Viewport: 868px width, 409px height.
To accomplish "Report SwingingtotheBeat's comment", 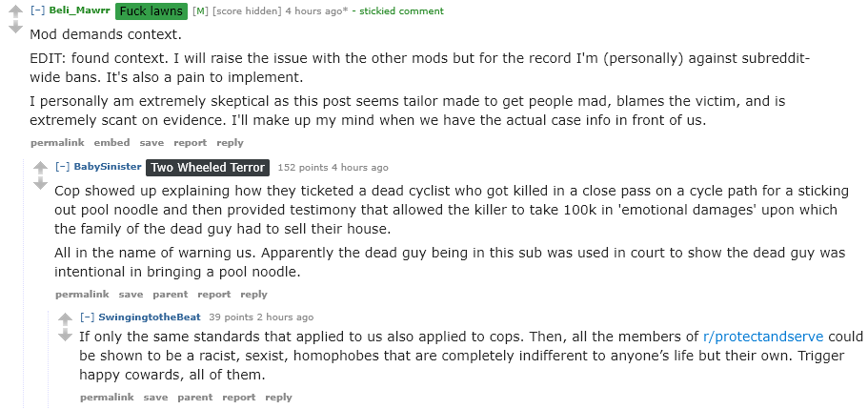I will [x=238, y=398].
